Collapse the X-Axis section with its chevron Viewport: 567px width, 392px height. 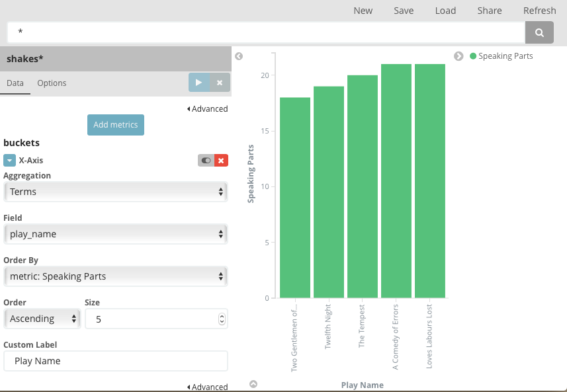9,160
